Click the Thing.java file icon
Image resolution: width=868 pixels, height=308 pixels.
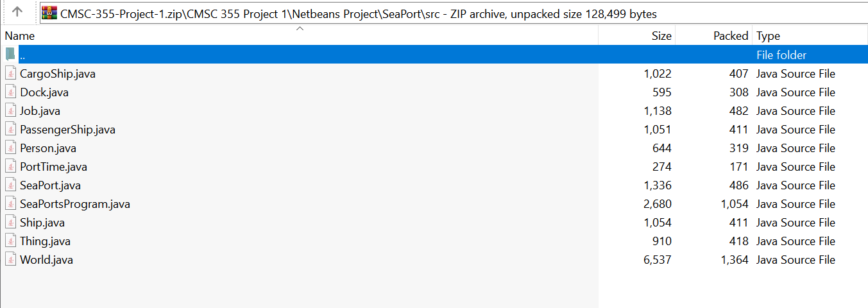click(10, 241)
